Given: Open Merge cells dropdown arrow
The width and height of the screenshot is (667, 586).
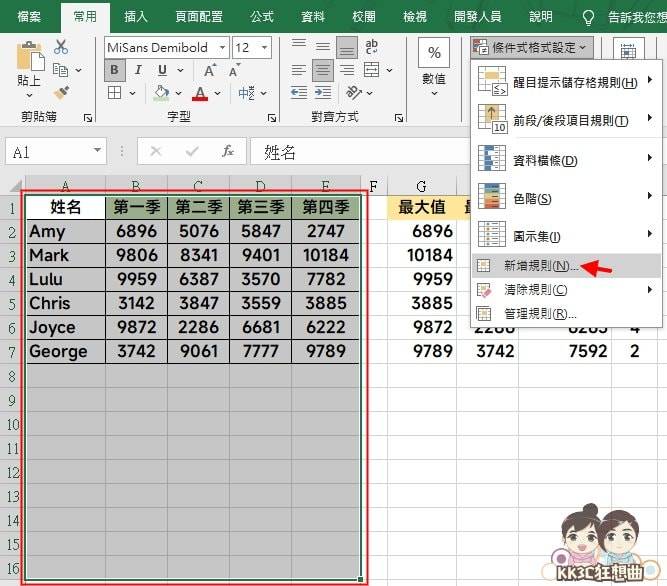Looking at the screenshot, I should point(389,70).
